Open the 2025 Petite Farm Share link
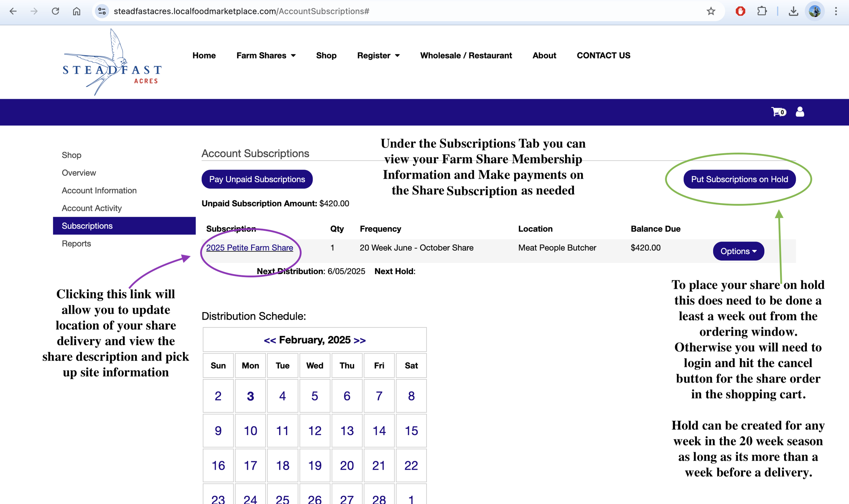Screen dimensions: 849x504 point(250,248)
